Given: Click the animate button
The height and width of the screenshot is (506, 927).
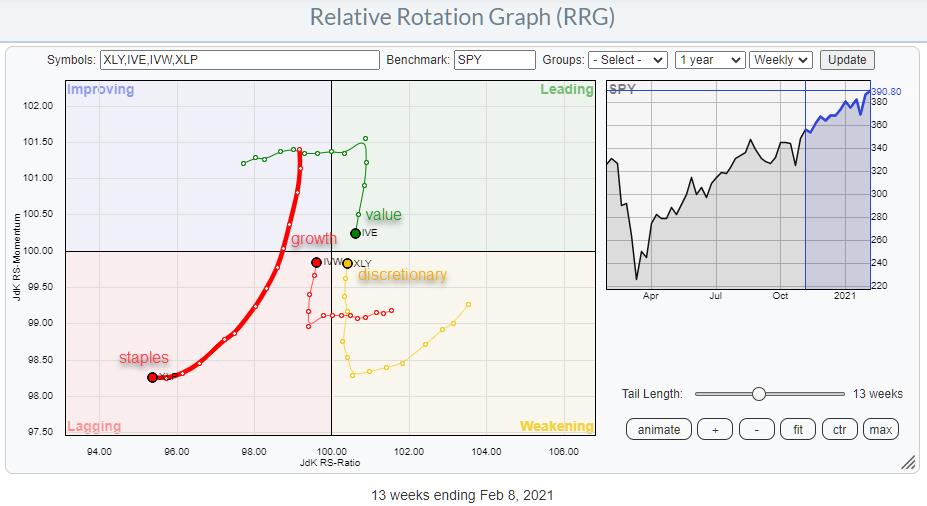Looking at the screenshot, I should coord(659,430).
